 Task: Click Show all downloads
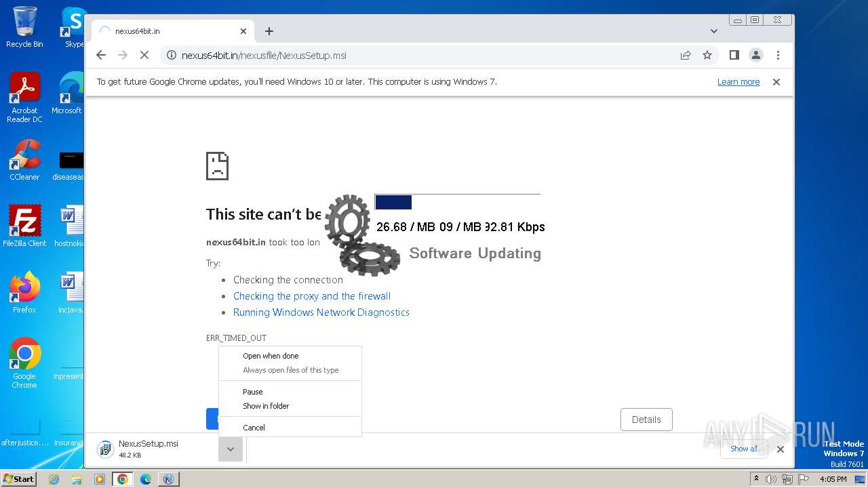(744, 449)
